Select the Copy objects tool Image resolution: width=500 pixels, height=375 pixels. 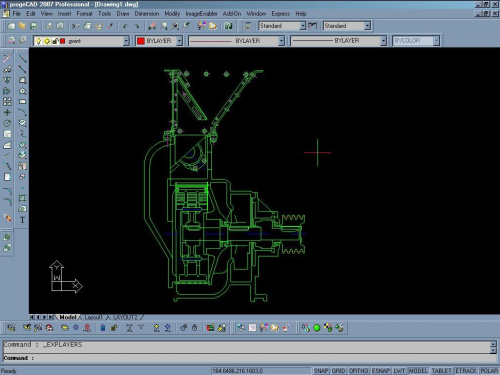point(7,69)
